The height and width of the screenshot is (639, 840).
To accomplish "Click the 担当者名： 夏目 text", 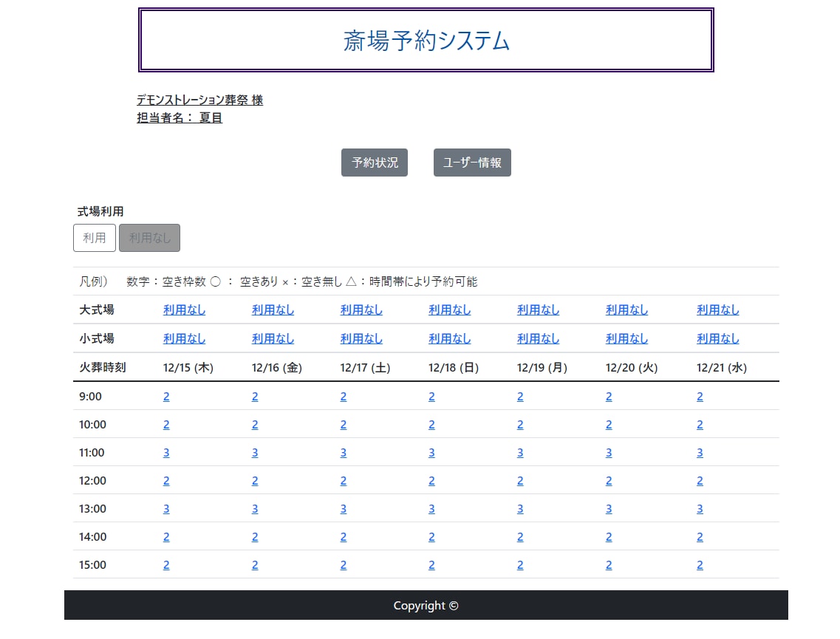I will point(180,118).
